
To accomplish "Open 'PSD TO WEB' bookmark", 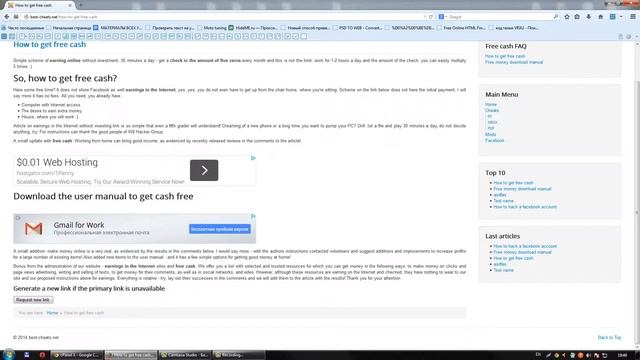I will 357,28.
